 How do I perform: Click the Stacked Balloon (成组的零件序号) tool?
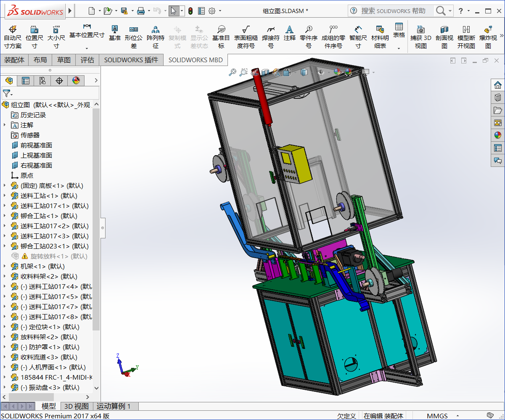(333, 36)
